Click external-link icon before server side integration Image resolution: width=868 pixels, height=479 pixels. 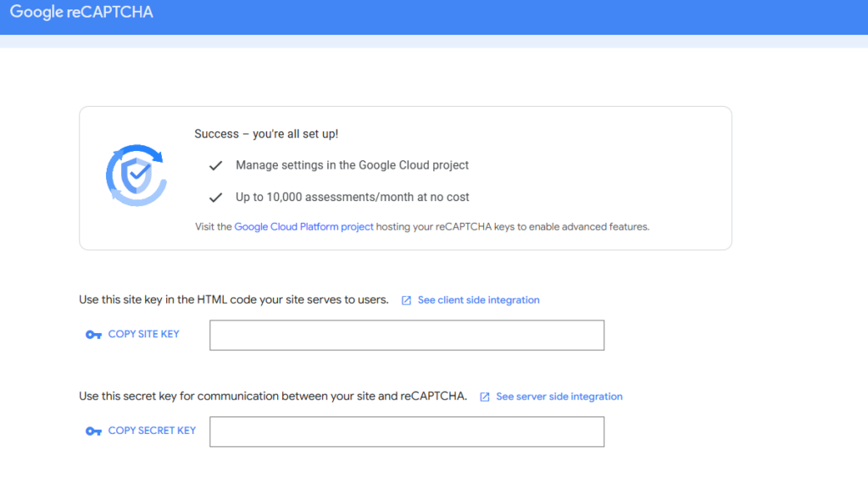coord(484,397)
